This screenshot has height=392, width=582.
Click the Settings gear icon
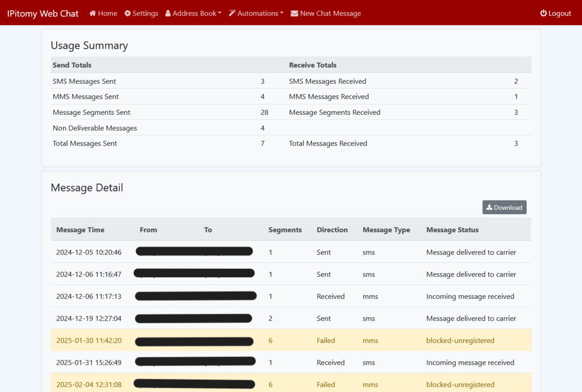point(128,14)
